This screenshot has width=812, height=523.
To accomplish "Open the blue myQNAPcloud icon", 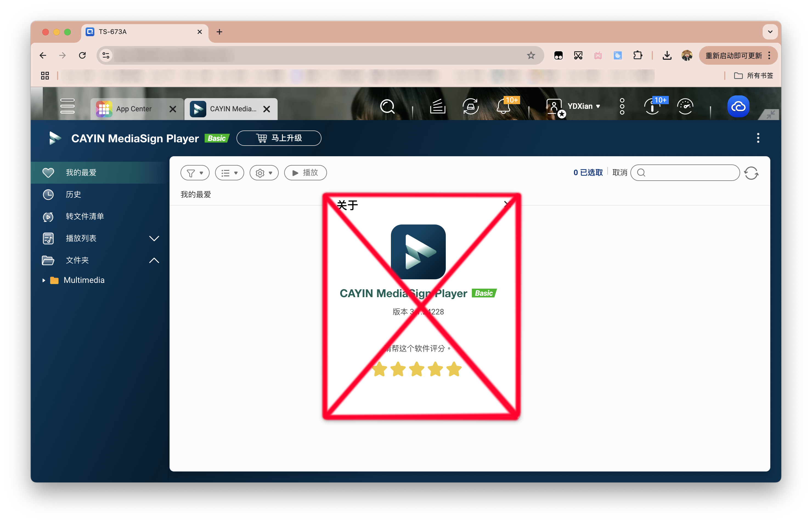I will coord(738,107).
